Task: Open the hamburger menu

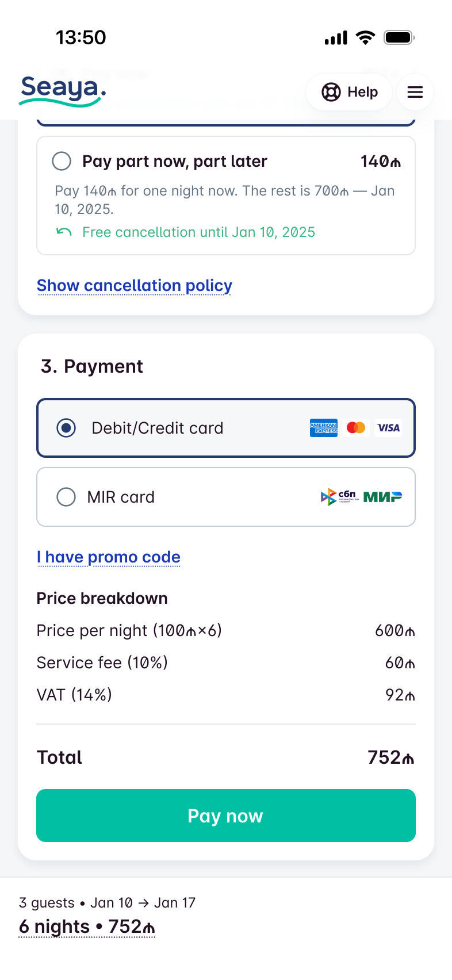Action: (415, 92)
